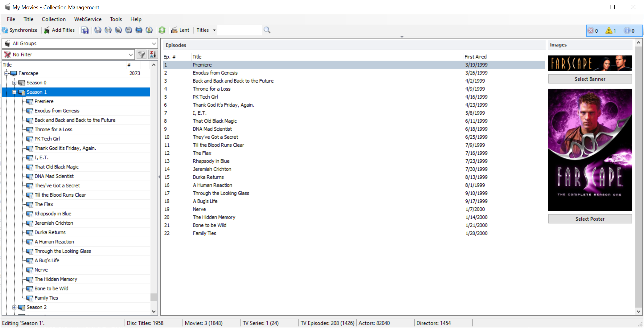Click tree panel scrollbar up arrow

154,65
